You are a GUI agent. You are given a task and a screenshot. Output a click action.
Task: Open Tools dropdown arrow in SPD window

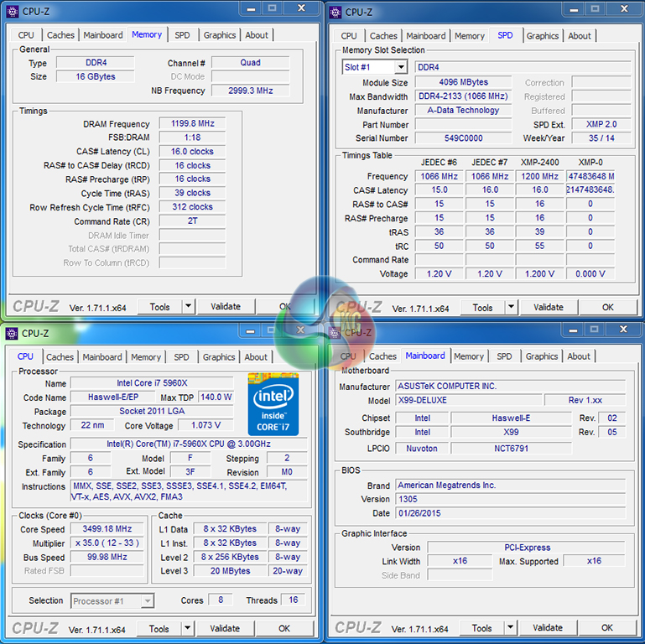click(511, 307)
